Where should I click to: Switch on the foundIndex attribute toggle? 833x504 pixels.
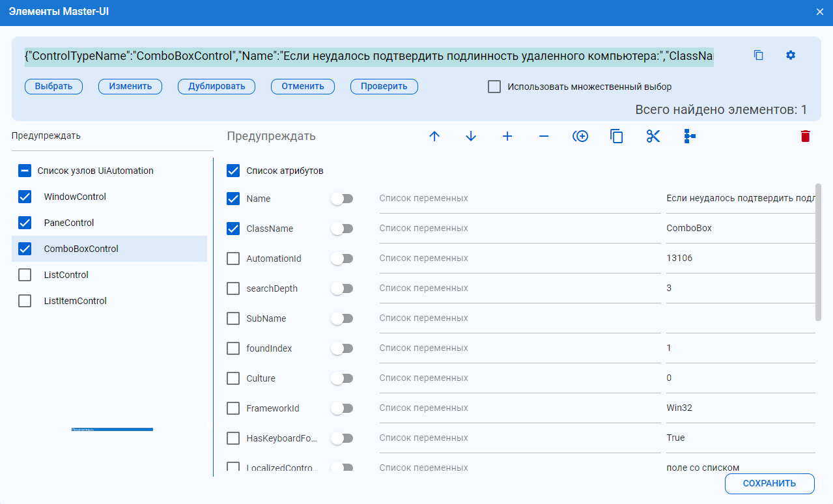pos(342,348)
